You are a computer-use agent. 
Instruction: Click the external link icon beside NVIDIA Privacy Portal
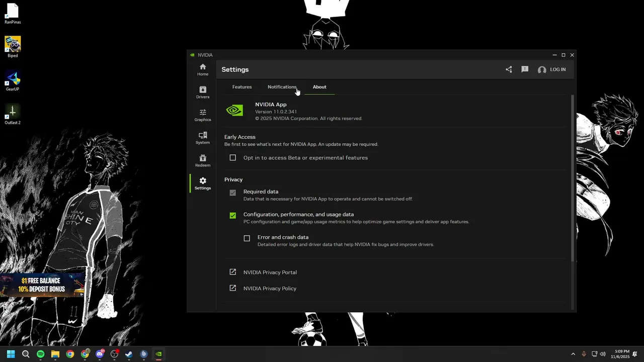[x=232, y=272]
